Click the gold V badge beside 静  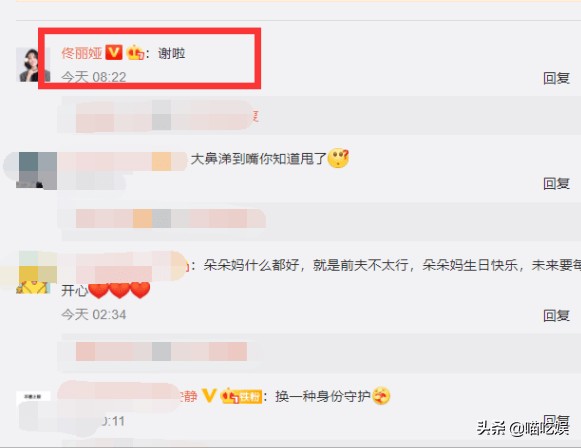(x=209, y=396)
